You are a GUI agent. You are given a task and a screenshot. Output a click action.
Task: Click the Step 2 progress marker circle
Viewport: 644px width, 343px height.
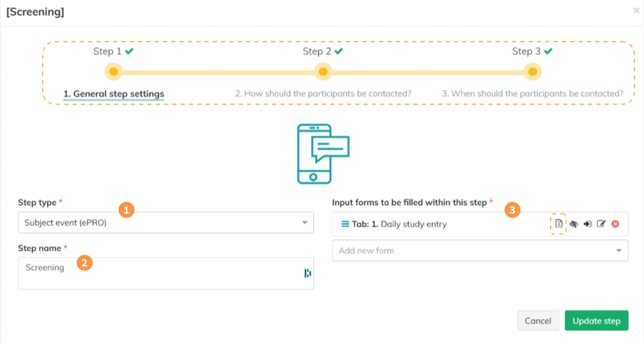coord(323,72)
